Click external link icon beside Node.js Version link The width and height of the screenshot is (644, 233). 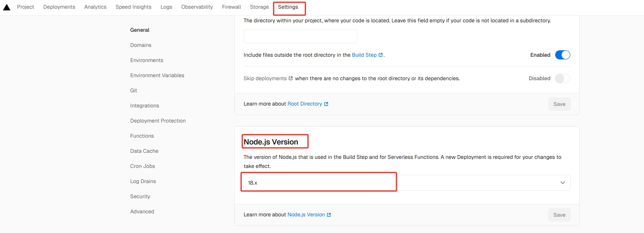[329, 215]
